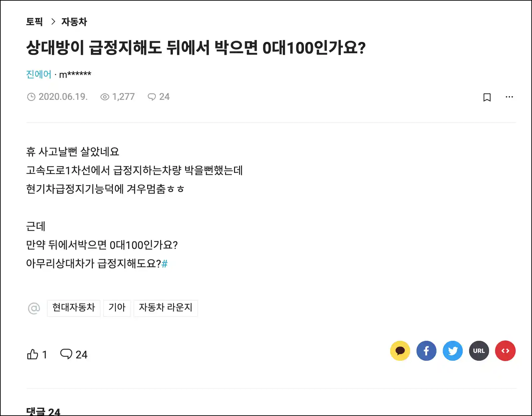Share post on Facebook

[426, 351]
